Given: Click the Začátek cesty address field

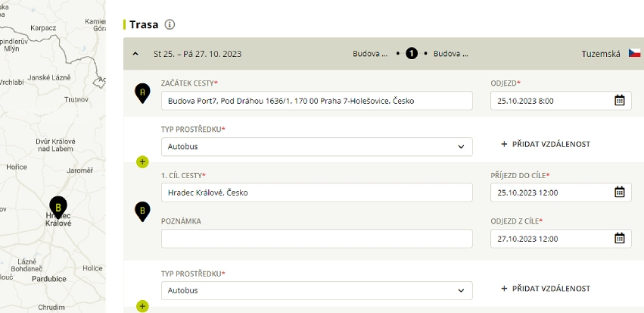Looking at the screenshot, I should (x=316, y=101).
